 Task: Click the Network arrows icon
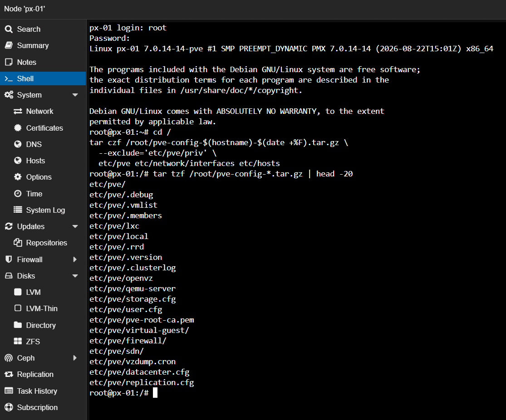(x=18, y=111)
